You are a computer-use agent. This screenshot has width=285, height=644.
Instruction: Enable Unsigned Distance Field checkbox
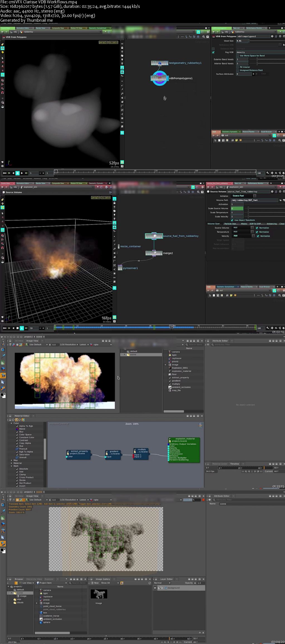(x=237, y=70)
